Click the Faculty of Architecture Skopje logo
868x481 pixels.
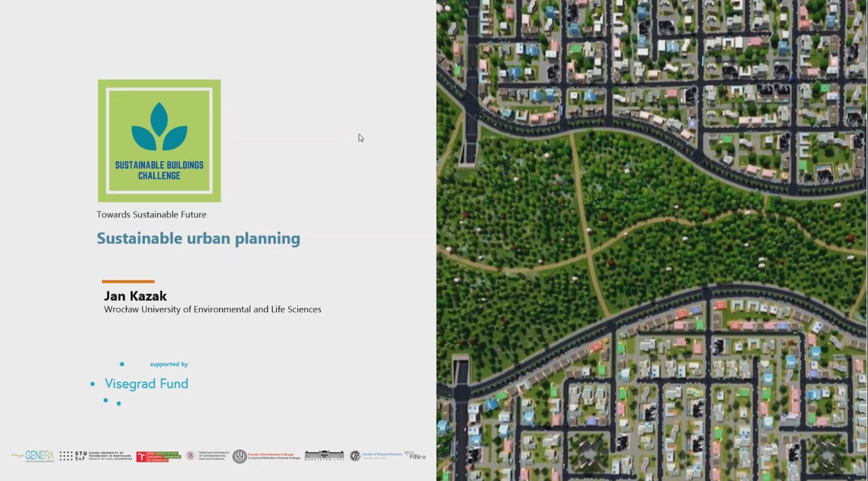pos(266,456)
